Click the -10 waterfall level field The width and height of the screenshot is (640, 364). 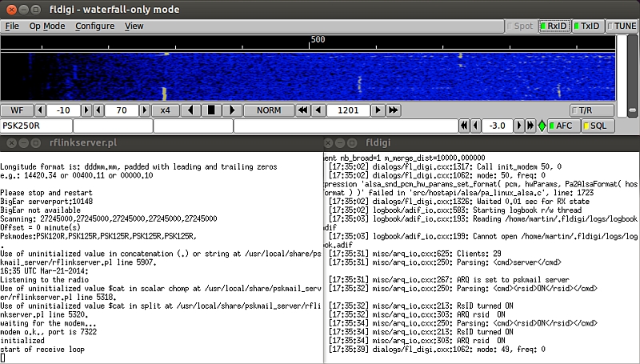click(x=63, y=110)
